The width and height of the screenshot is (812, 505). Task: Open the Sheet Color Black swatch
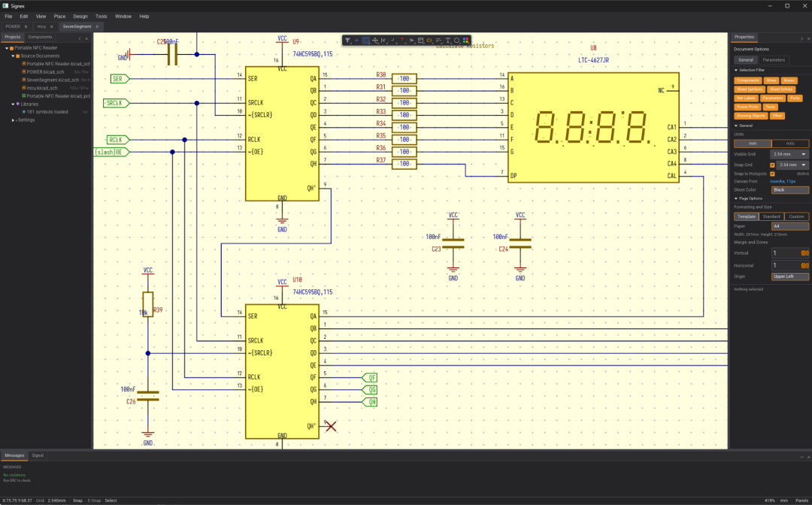pos(790,190)
